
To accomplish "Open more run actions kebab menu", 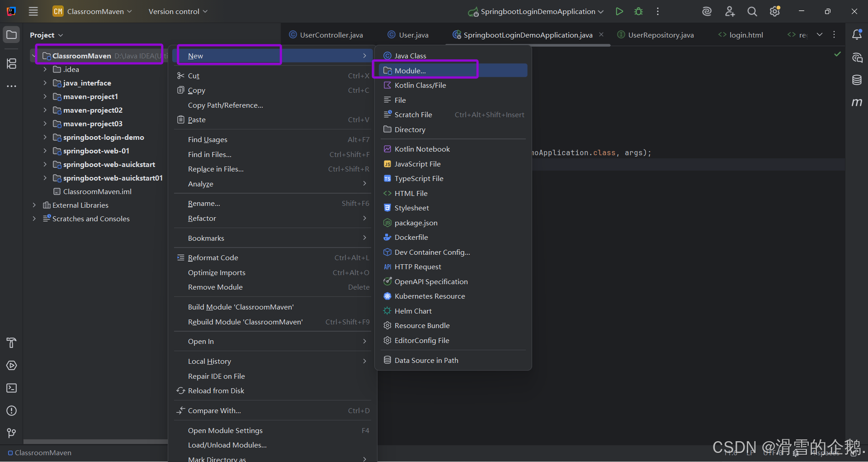I will coord(658,11).
